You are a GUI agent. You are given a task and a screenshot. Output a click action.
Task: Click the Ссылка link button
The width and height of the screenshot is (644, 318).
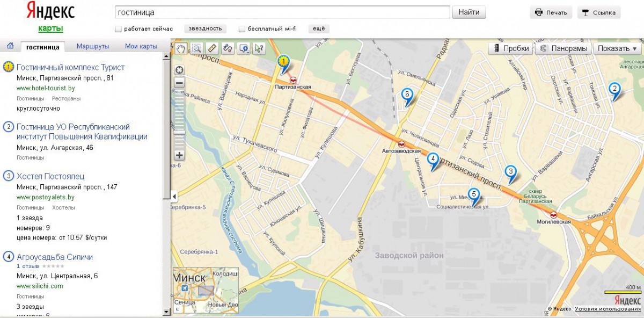tap(599, 12)
